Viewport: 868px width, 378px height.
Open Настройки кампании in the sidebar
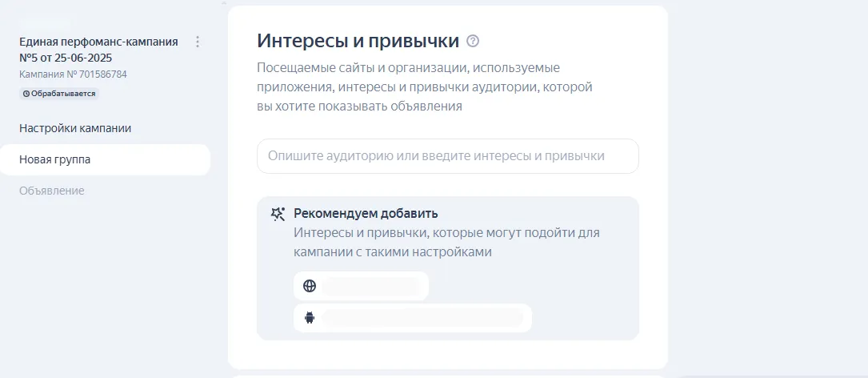75,128
